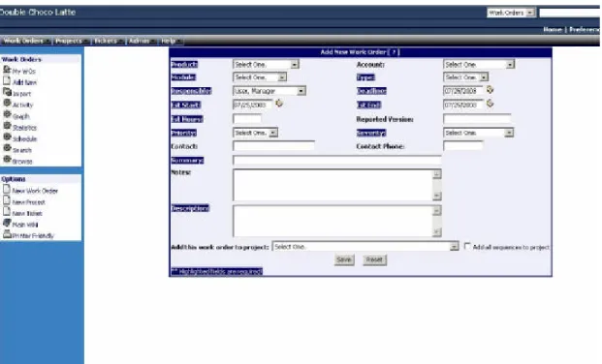
Task: Open calendar picker next to Est Start date
Action: click(279, 104)
